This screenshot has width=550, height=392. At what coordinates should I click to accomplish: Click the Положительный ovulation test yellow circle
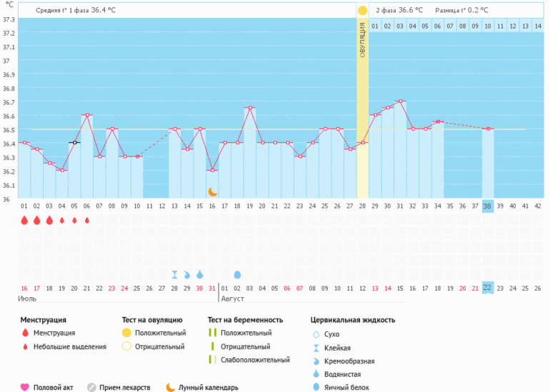tap(126, 333)
